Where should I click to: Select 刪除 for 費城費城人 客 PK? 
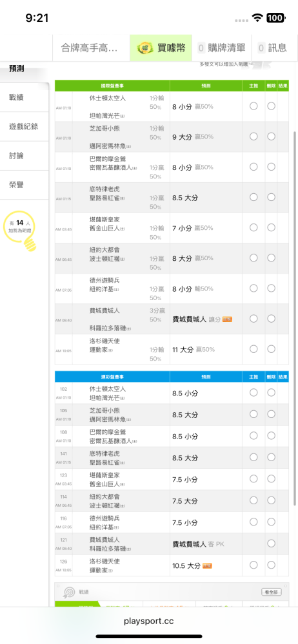[272, 544]
